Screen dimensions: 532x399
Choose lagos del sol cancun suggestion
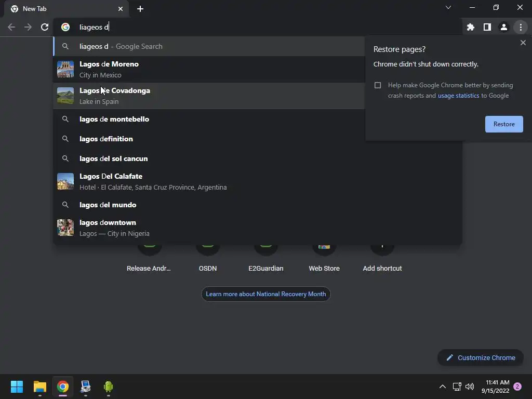[258, 158]
